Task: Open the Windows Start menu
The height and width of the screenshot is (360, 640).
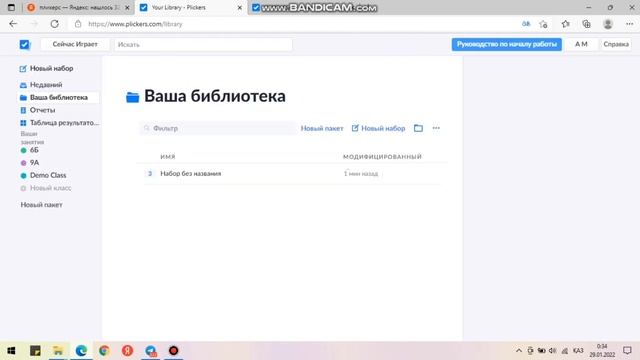Action: pyautogui.click(x=11, y=351)
